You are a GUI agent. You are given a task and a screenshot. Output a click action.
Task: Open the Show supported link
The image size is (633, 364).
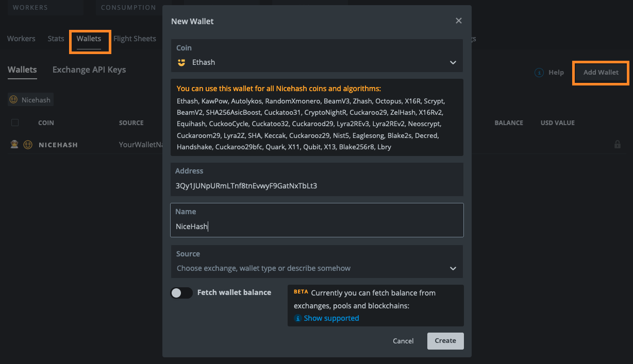pyautogui.click(x=331, y=318)
